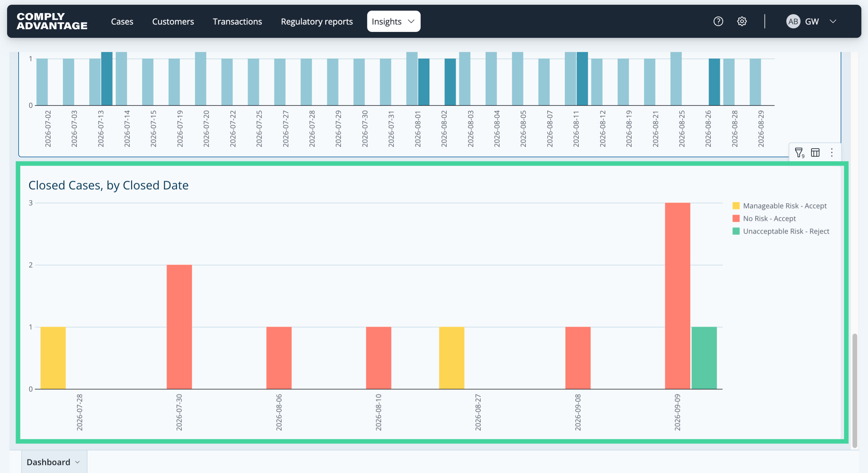Click the green Unacceptable Risk legend swatch

click(736, 231)
